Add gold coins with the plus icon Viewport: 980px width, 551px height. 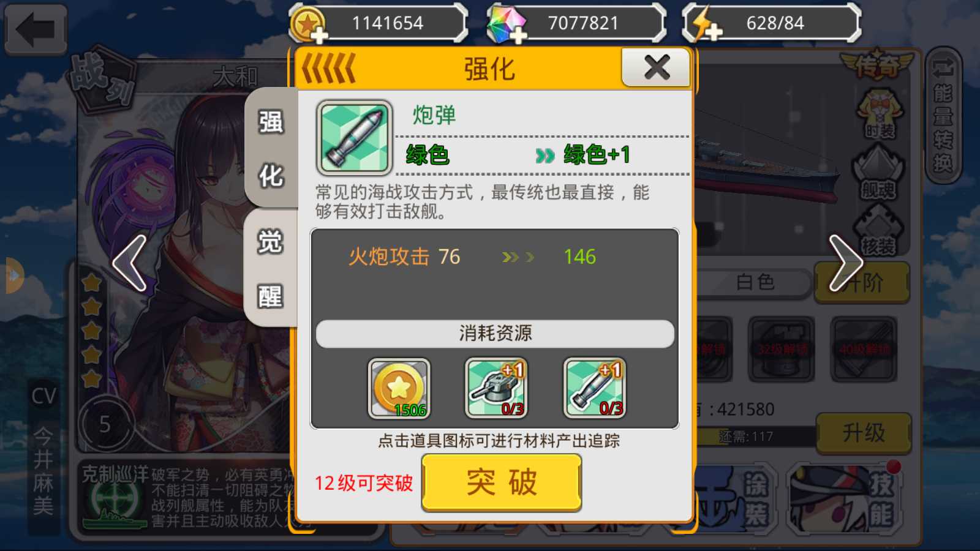[x=318, y=36]
